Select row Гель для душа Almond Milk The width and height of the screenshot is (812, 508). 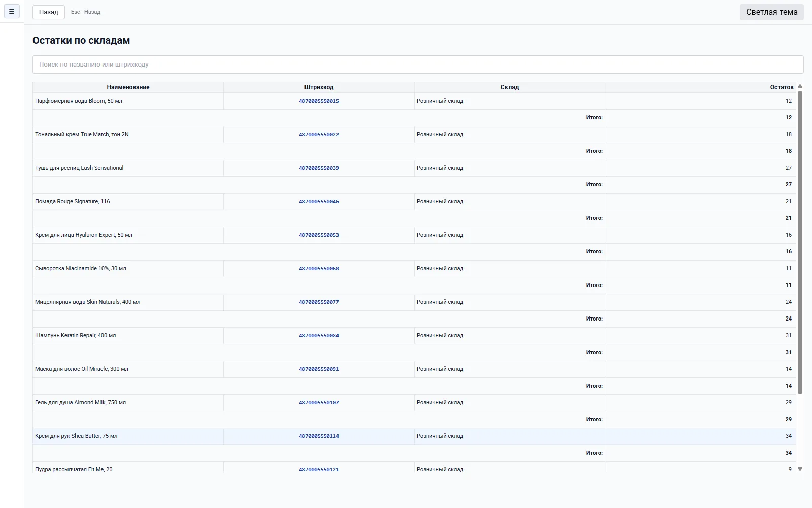point(414,403)
